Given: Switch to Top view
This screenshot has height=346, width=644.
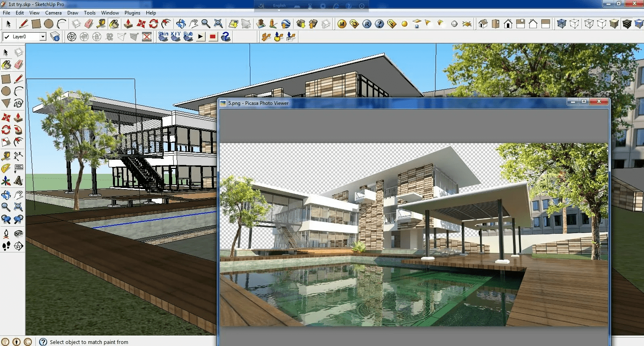Looking at the screenshot, I should click(496, 24).
